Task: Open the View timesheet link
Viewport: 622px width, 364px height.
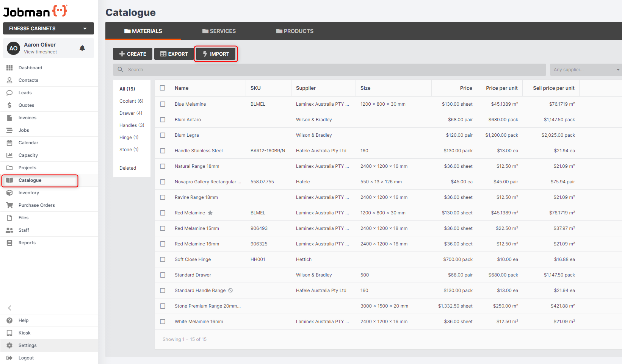Action: 41,52
